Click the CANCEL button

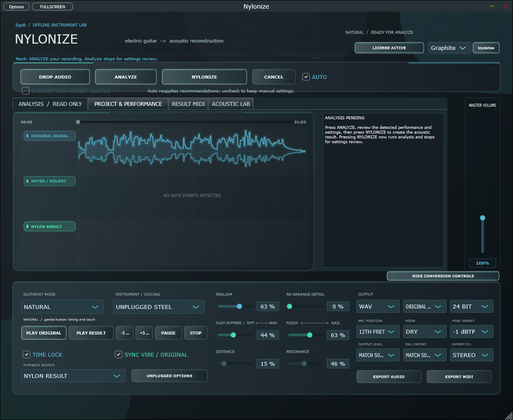(x=274, y=77)
